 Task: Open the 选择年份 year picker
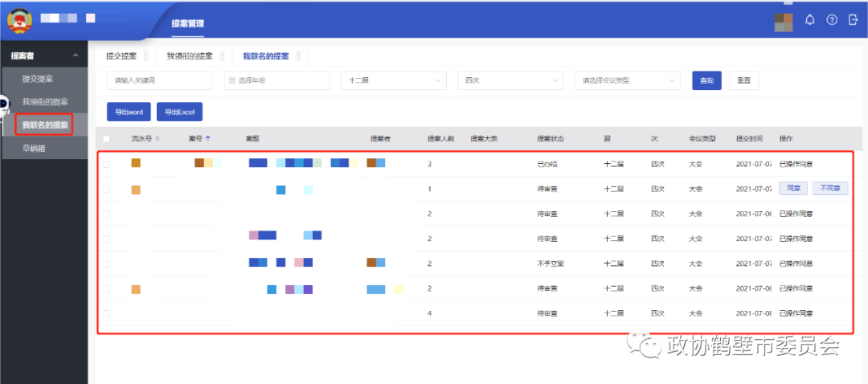click(276, 80)
